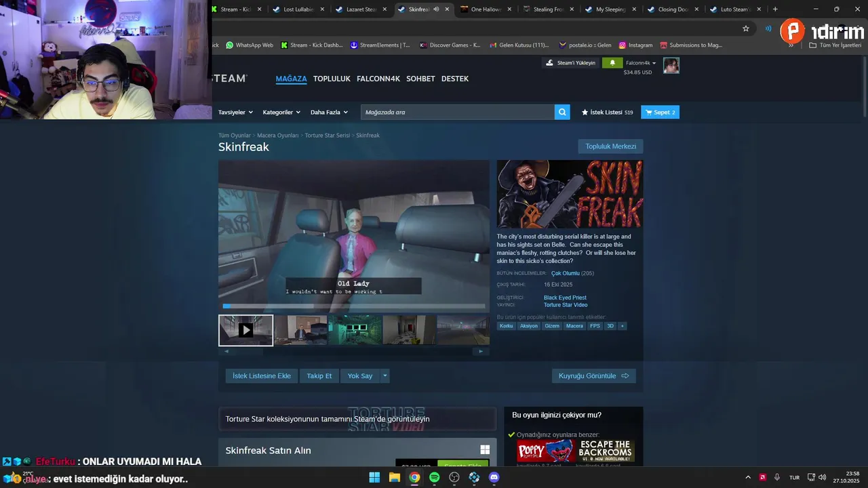Click Kuyruğu Görüntüle button
Viewport: 868px width, 488px height.
coord(593,375)
